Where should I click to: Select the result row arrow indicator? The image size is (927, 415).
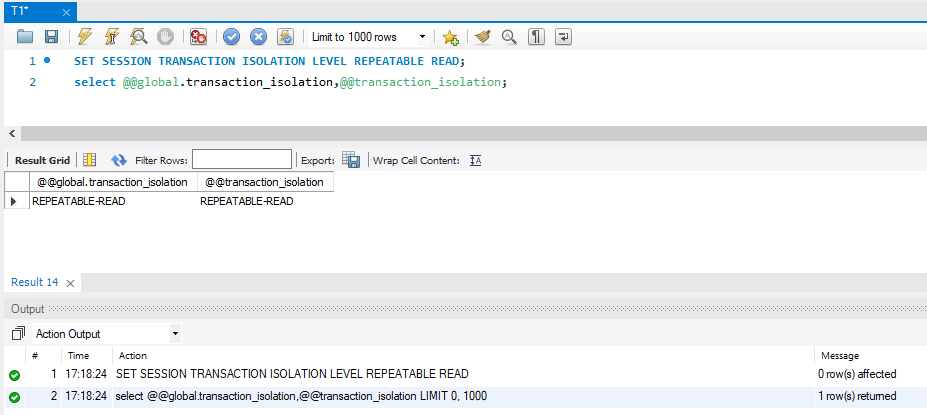click(14, 201)
